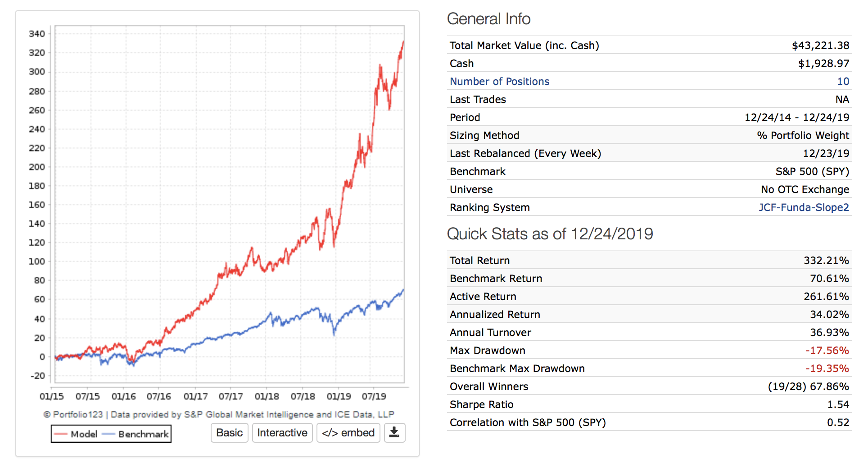Click the 01/19 label on the x-axis
This screenshot has height=467, width=868.
click(x=339, y=396)
